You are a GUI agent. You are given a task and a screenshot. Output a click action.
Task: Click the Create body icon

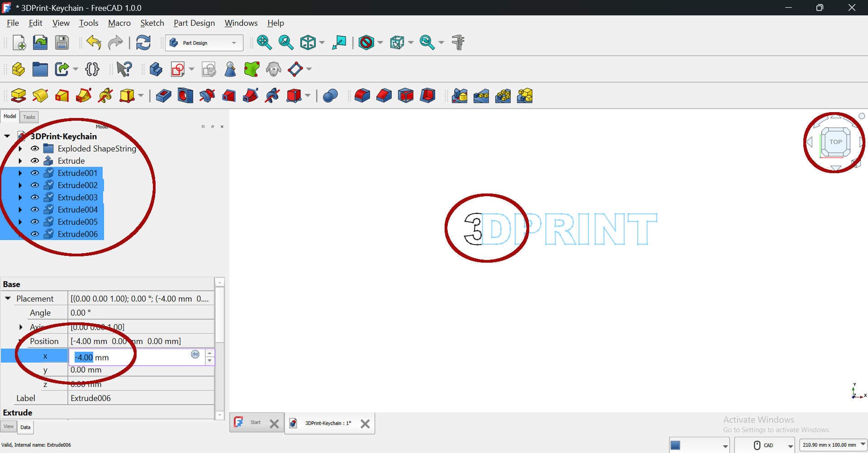pos(156,69)
